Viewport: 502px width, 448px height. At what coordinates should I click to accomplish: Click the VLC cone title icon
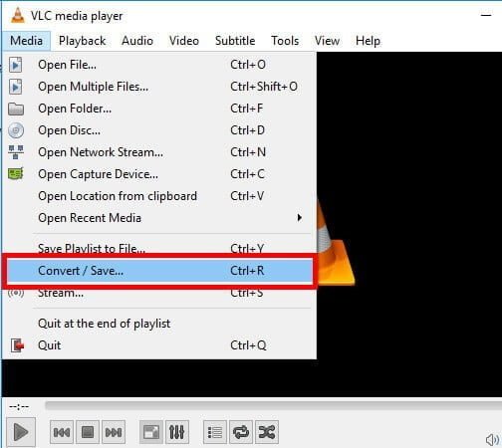pos(18,16)
